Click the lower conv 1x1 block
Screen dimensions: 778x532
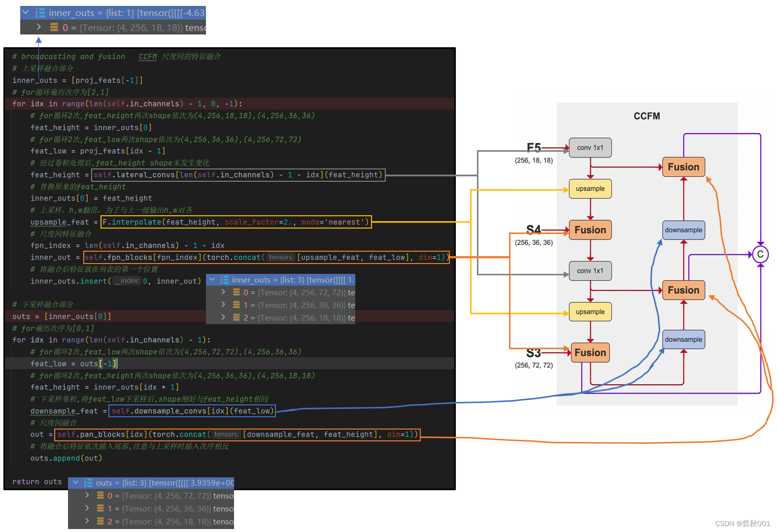coord(590,271)
